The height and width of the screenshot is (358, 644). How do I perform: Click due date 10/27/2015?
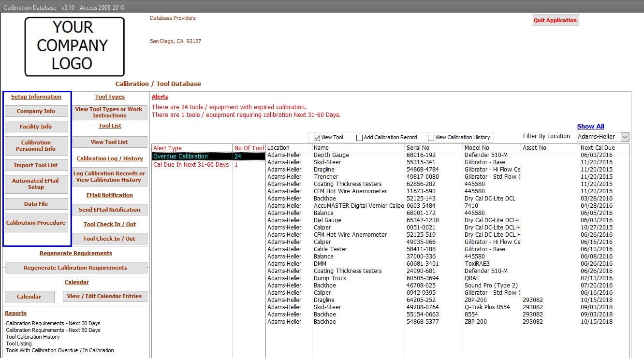click(x=597, y=228)
